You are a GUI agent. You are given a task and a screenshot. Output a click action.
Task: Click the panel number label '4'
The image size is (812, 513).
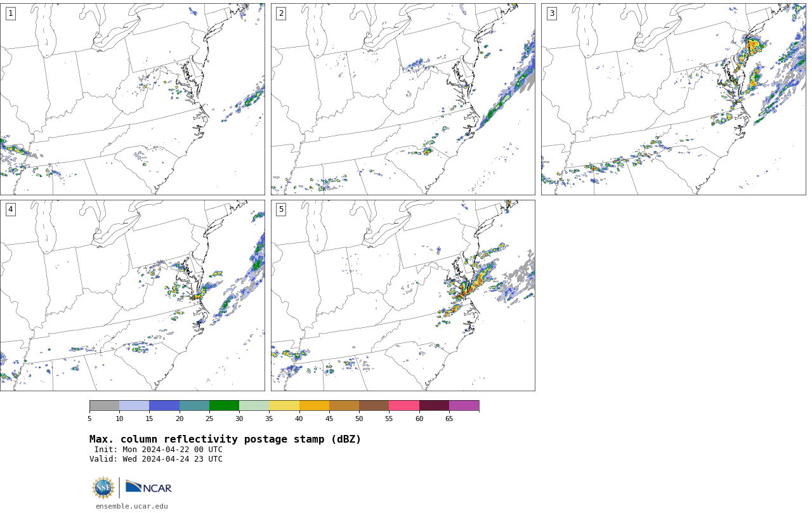(10, 209)
